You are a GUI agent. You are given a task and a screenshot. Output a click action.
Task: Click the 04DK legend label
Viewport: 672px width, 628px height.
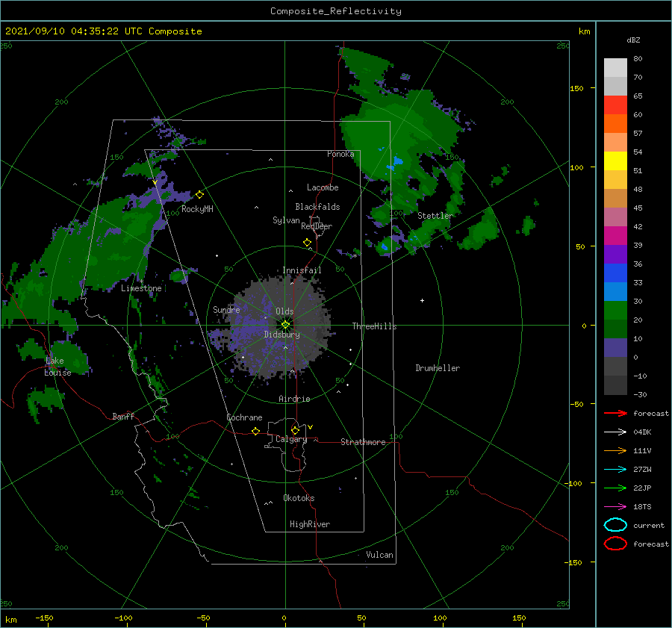(x=642, y=432)
